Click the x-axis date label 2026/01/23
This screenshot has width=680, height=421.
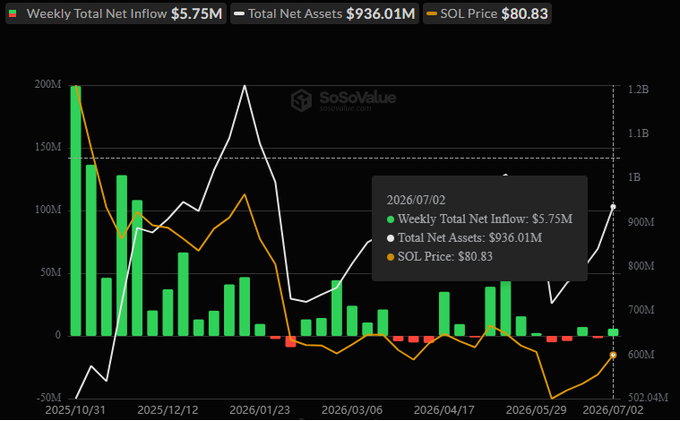(260, 410)
